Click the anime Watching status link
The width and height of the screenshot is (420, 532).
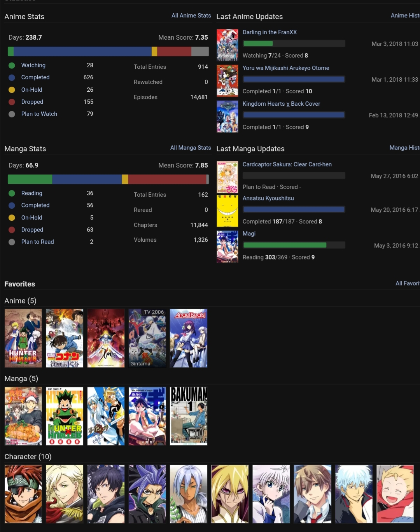click(x=33, y=65)
